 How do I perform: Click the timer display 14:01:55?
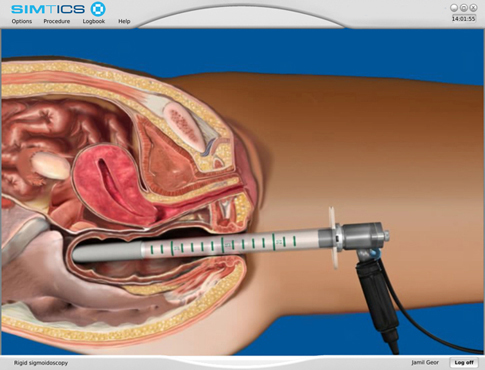[463, 19]
